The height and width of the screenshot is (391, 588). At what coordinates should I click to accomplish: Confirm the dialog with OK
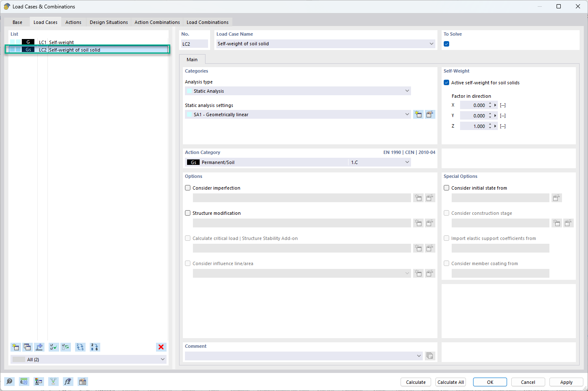click(490, 382)
